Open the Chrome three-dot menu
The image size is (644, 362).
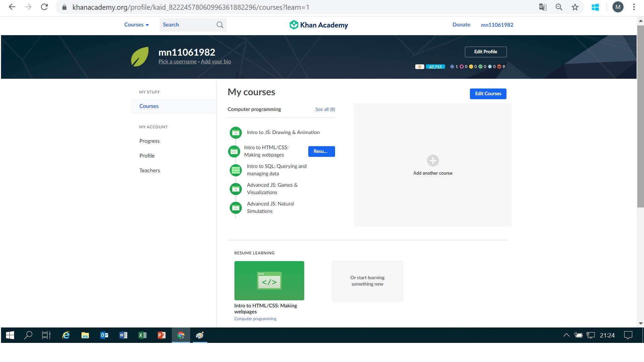click(x=634, y=7)
